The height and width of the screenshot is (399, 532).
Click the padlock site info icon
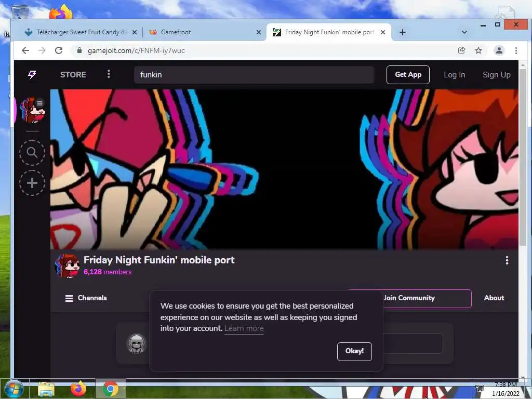pos(79,50)
